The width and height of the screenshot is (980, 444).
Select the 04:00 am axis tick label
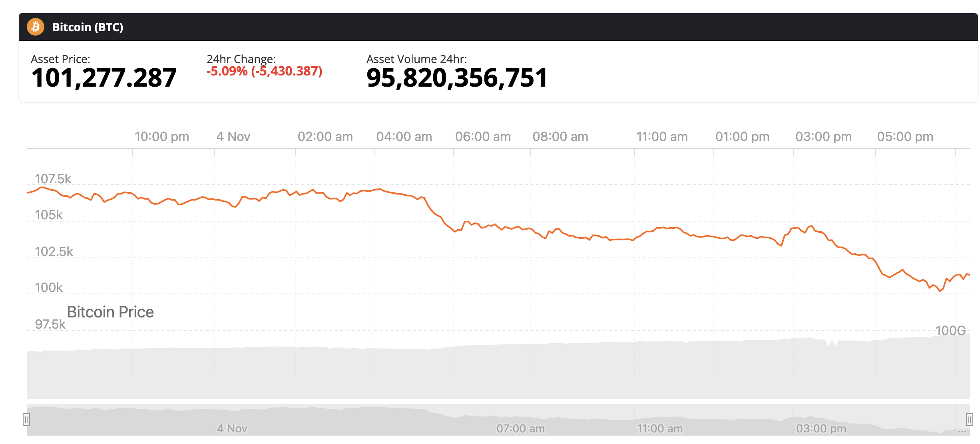pos(404,137)
